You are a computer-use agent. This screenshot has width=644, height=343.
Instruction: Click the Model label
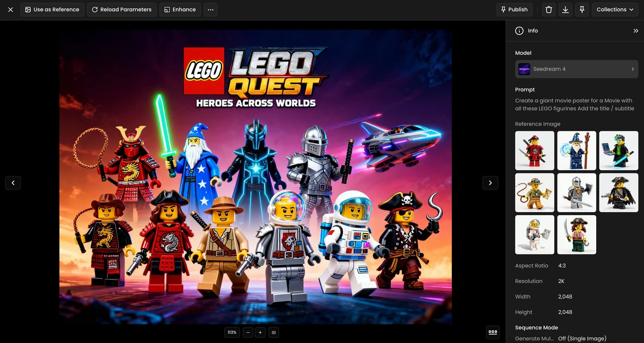[x=523, y=53]
